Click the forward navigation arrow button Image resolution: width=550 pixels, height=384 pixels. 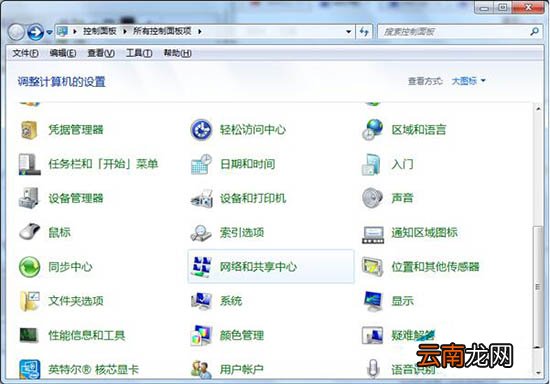[x=35, y=32]
